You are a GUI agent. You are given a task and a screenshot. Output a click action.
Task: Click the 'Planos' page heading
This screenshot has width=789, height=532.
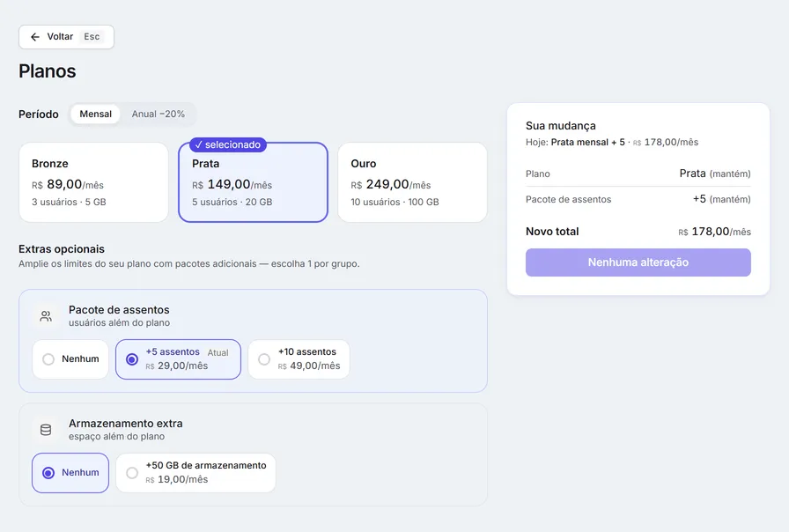point(48,71)
